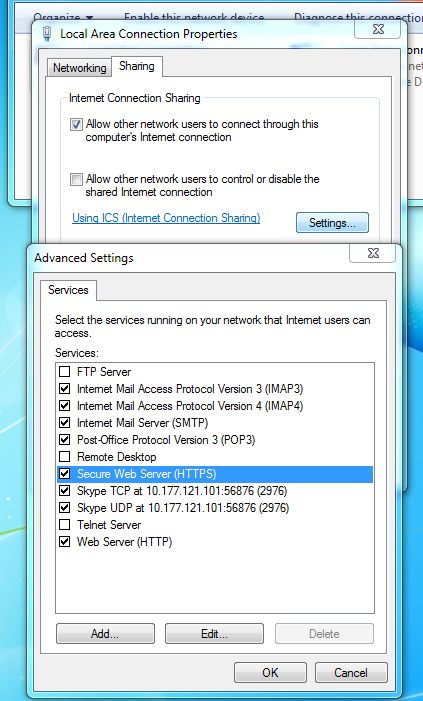This screenshot has height=701, width=423.
Task: Click the Settings... button
Action: click(332, 223)
